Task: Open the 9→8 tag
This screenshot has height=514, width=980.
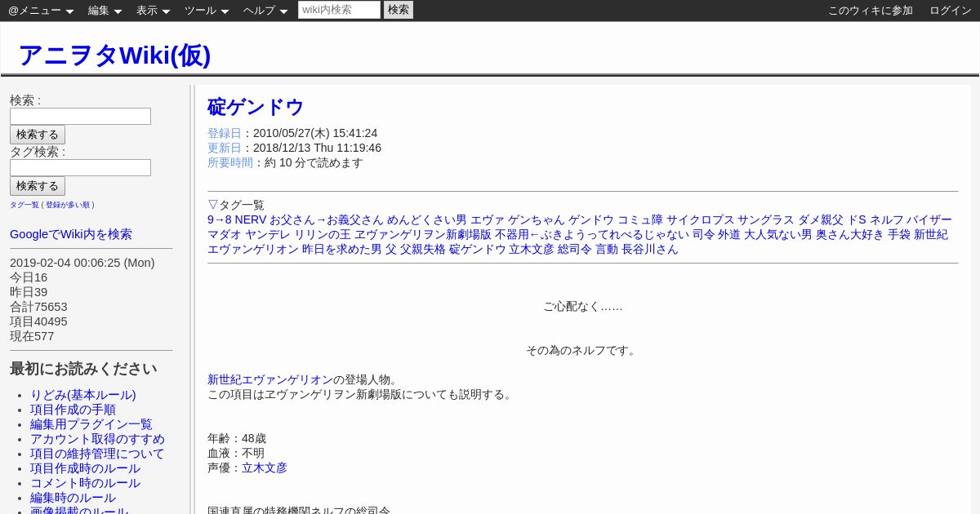Action: [x=220, y=219]
